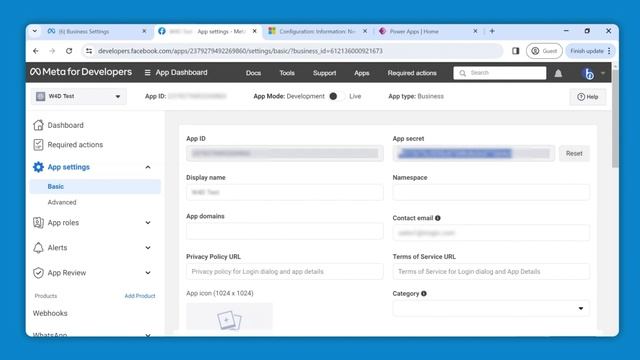Click the Display name field
Image resolution: width=640 pixels, height=360 pixels.
284,192
